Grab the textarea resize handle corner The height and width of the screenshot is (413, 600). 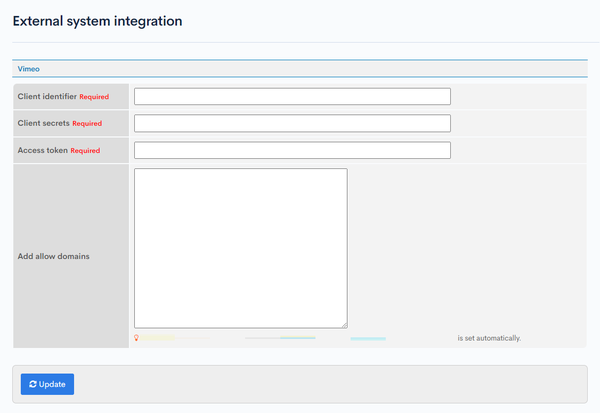pos(344,325)
